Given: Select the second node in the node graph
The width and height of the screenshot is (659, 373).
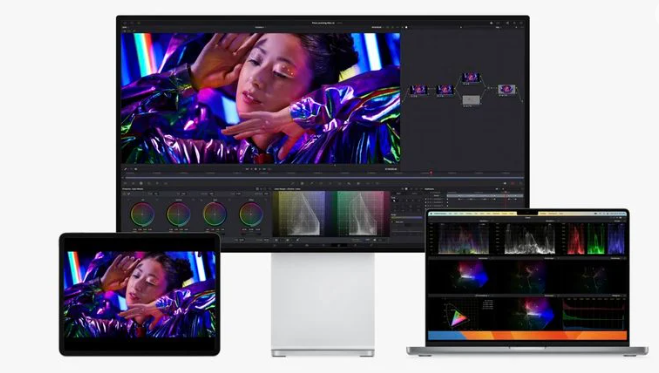Looking at the screenshot, I should (x=445, y=89).
